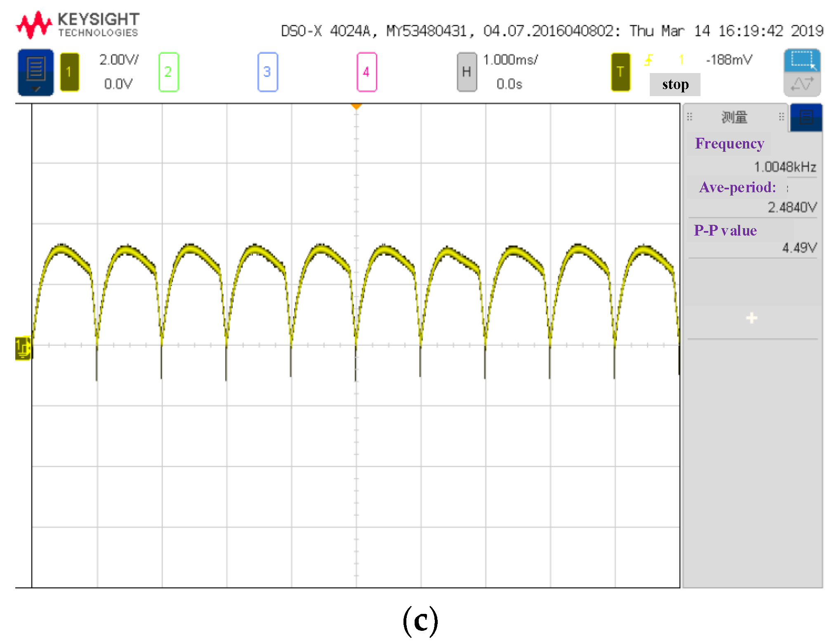Click the autoscale waveform icon
This screenshot has width=835, height=644.
tap(802, 84)
